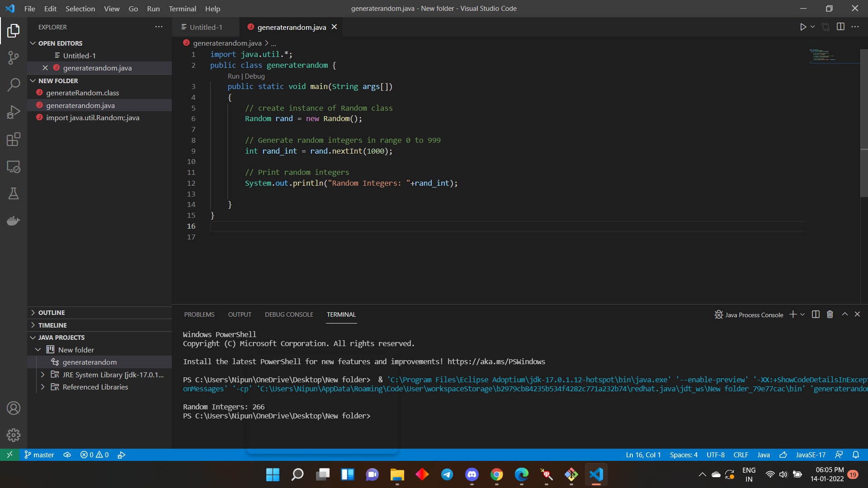
Task: Maximize the terminal panel size
Action: [844, 314]
